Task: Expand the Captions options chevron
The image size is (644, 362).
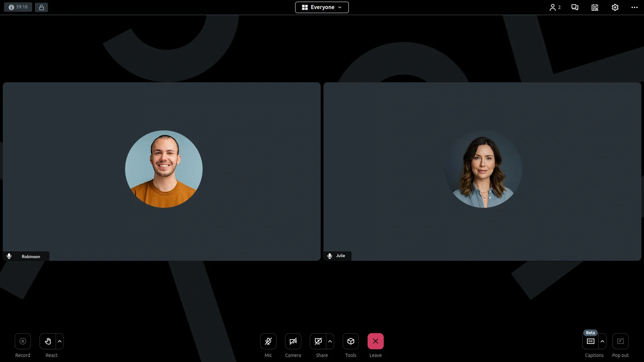Action: (x=602, y=341)
